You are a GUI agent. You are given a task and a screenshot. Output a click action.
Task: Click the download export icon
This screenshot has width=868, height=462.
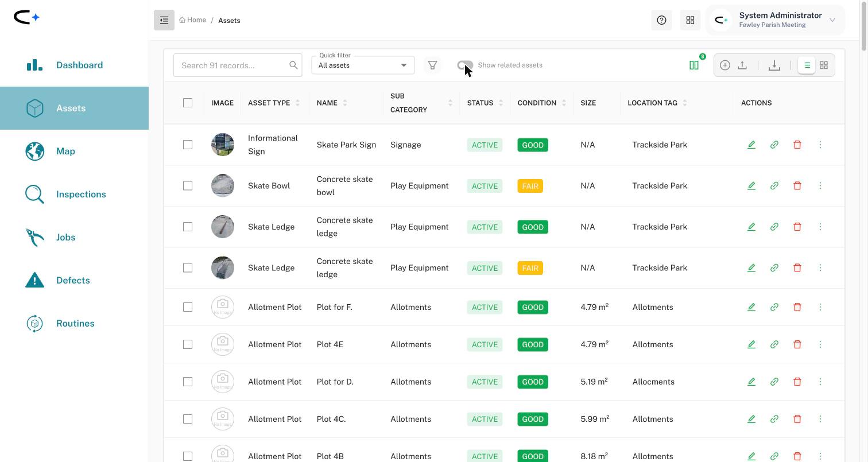tap(774, 65)
